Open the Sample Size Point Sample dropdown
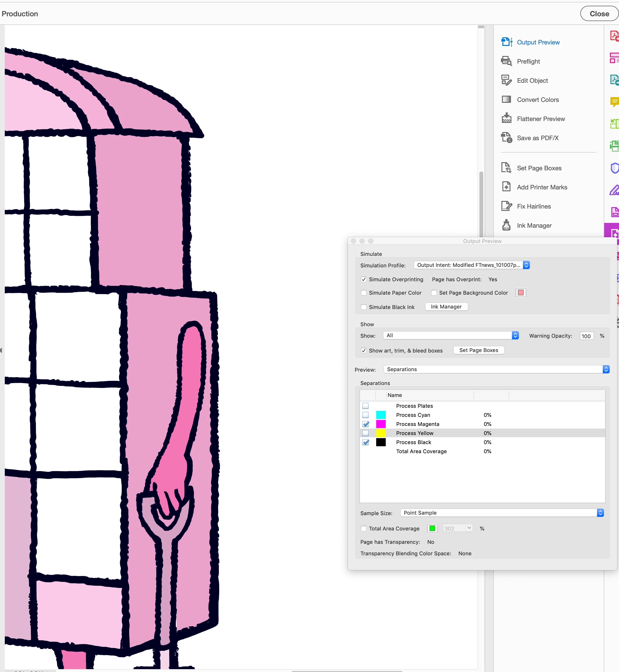This screenshot has height=672, width=619. [x=502, y=513]
